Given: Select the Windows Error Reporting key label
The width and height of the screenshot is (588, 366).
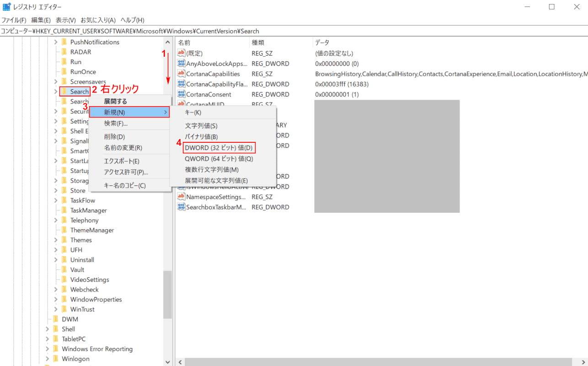Looking at the screenshot, I should coord(97,349).
